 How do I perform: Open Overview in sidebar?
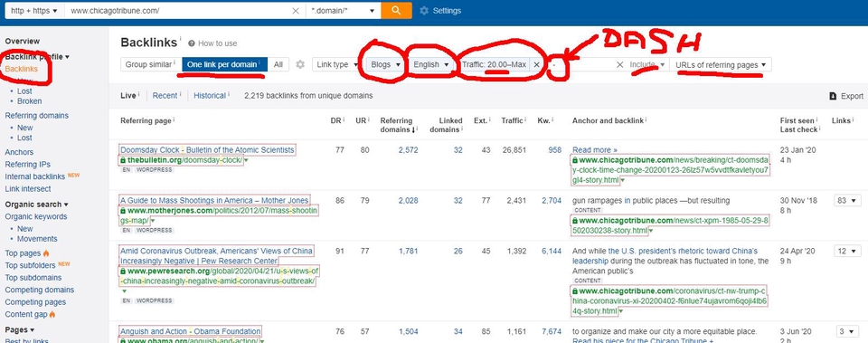pos(22,41)
